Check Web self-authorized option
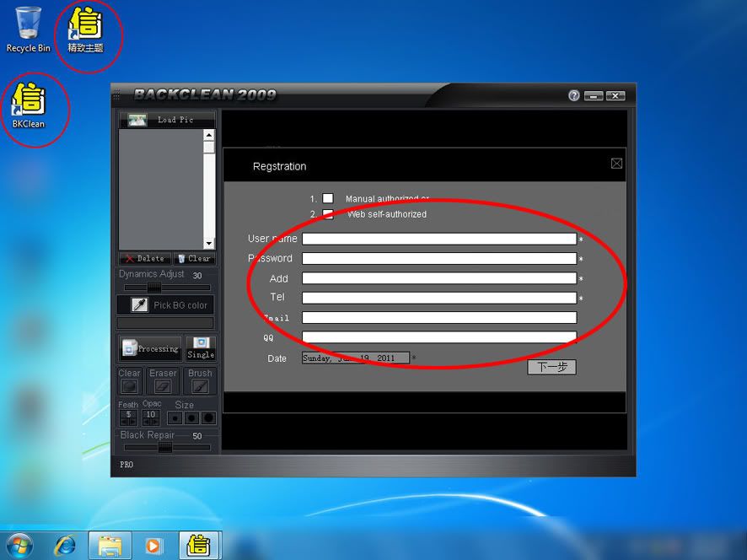 328,214
